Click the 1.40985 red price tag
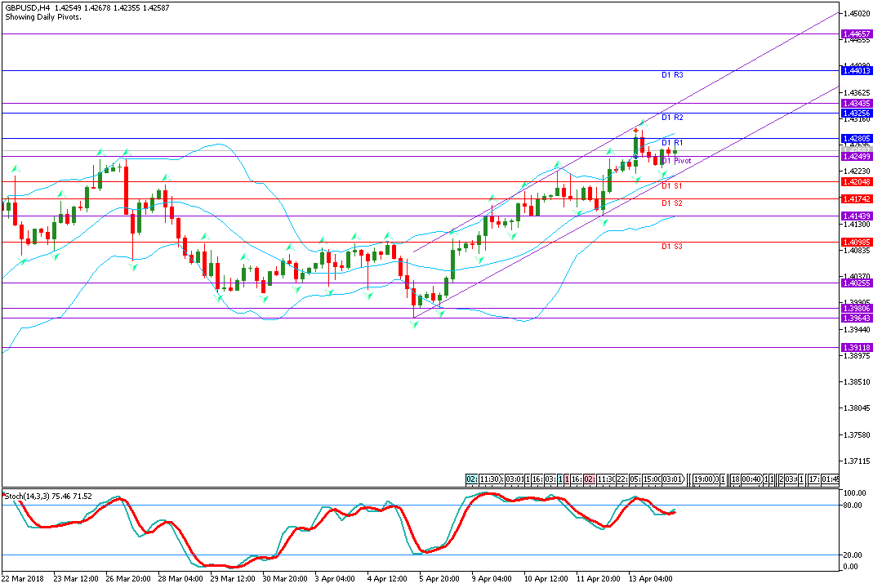This screenshot has height=588, width=882. pos(857,243)
